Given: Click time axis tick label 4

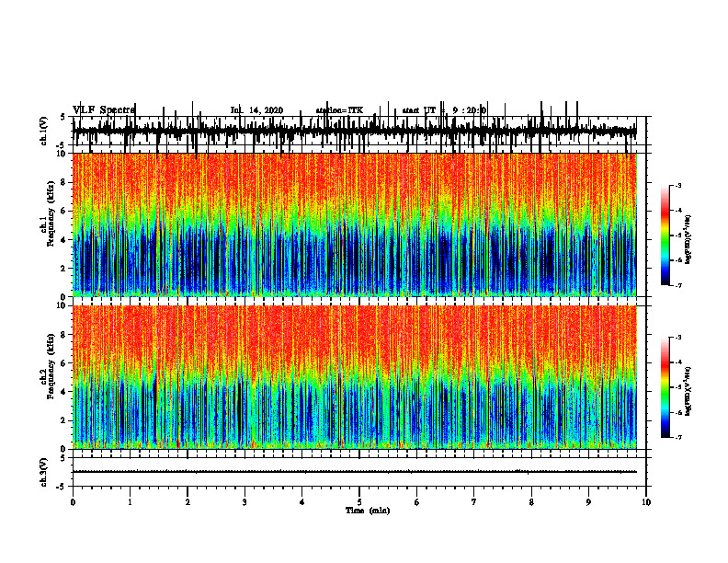Looking at the screenshot, I should pyautogui.click(x=302, y=502).
